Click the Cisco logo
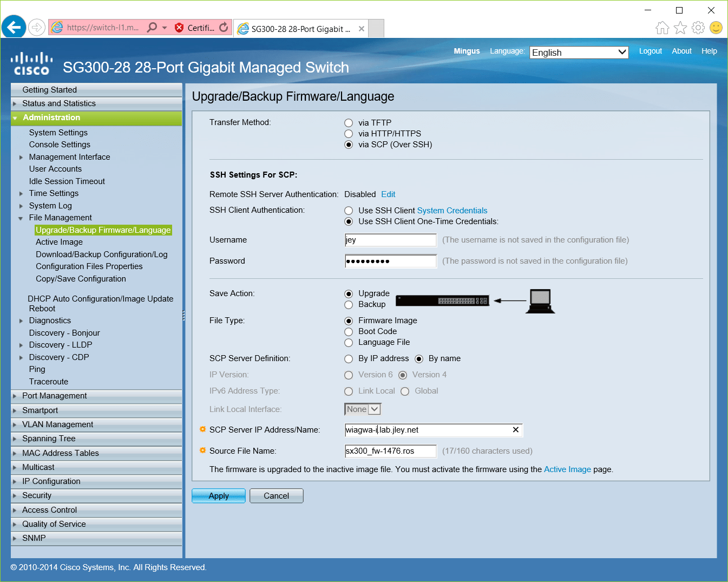The height and width of the screenshot is (582, 728). pos(32,63)
